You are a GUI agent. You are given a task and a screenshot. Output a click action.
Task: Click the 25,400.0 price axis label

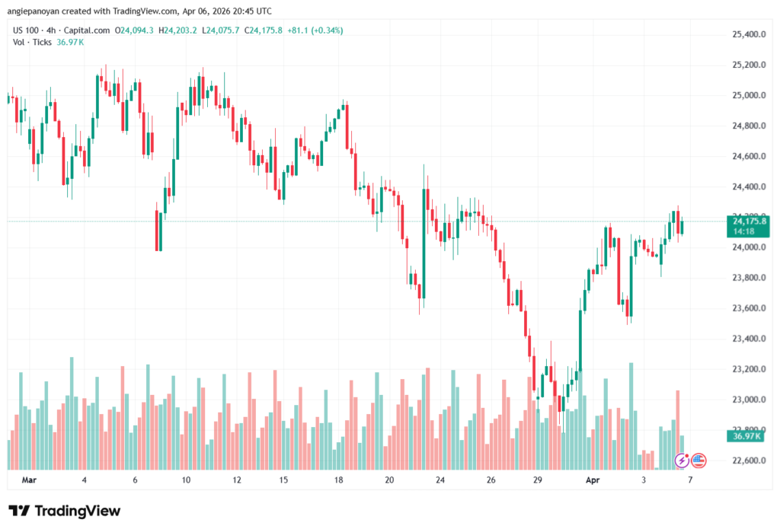[747, 35]
